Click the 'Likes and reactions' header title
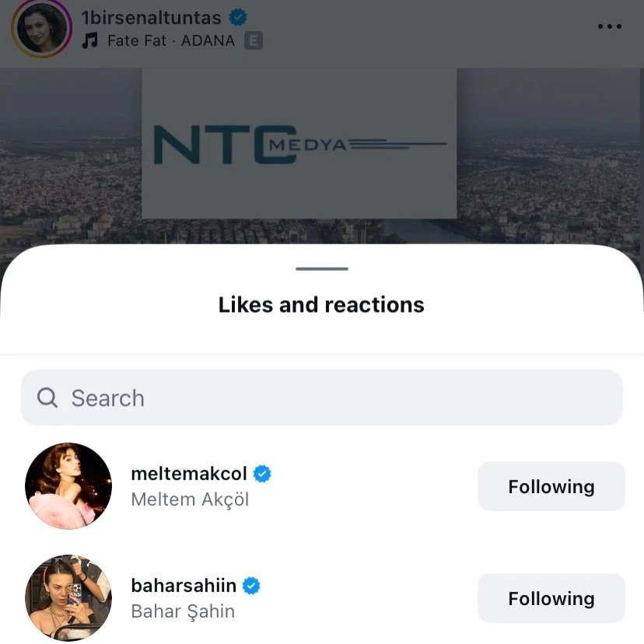644x644 pixels. (x=321, y=304)
